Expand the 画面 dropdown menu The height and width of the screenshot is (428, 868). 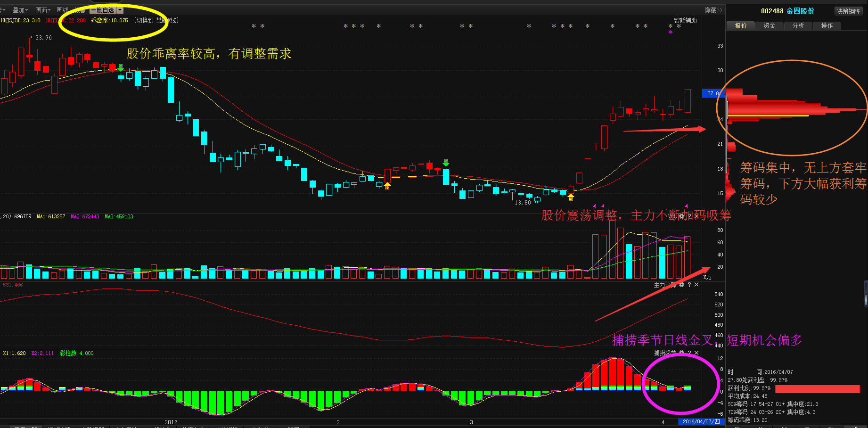(x=43, y=10)
